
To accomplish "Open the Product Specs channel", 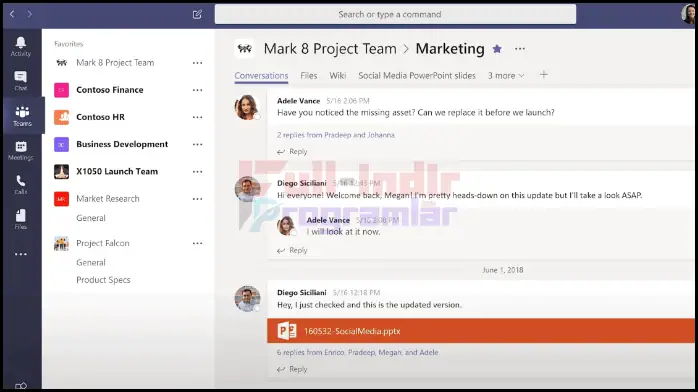I will (103, 280).
